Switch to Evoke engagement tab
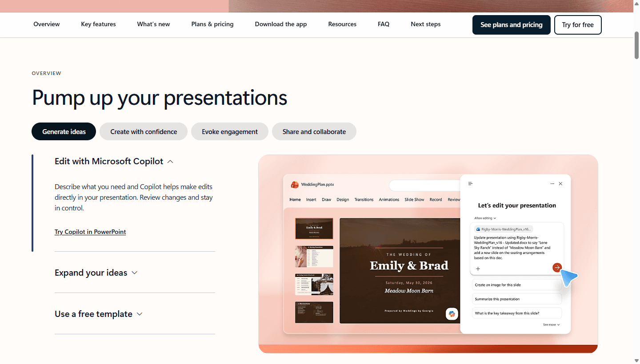The image size is (640, 364). pos(230,131)
